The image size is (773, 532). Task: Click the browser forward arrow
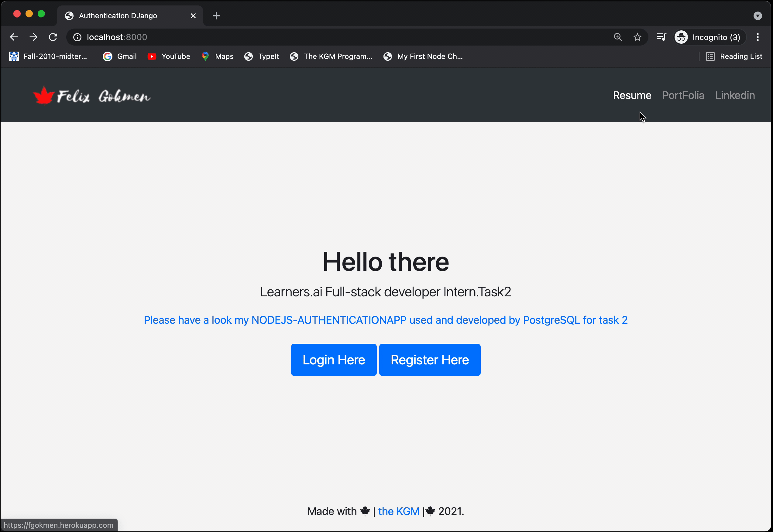click(x=33, y=37)
